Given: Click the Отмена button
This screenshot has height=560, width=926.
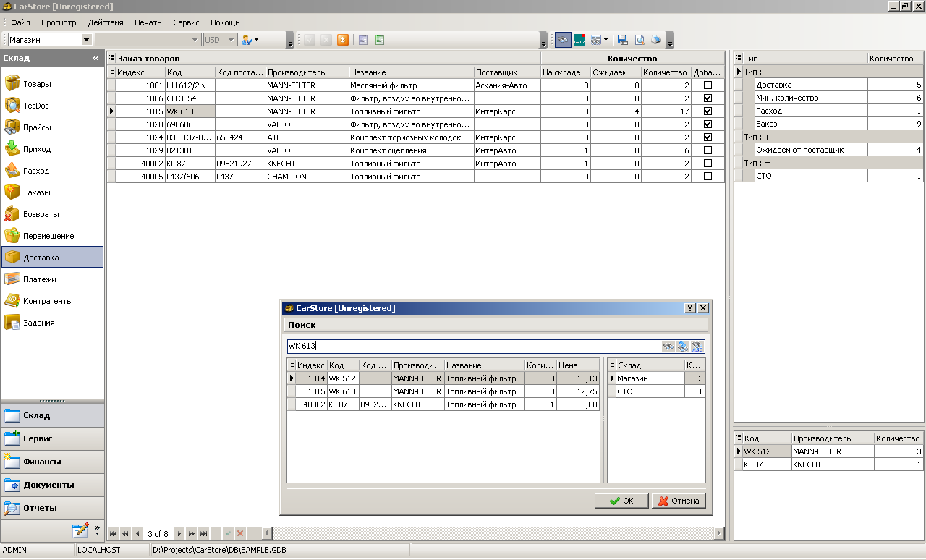Looking at the screenshot, I should coord(678,501).
